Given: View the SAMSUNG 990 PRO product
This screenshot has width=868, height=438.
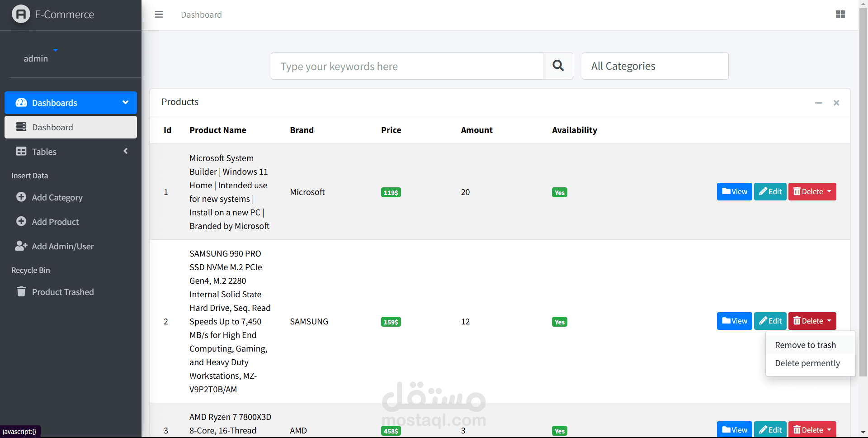Looking at the screenshot, I should (x=734, y=321).
